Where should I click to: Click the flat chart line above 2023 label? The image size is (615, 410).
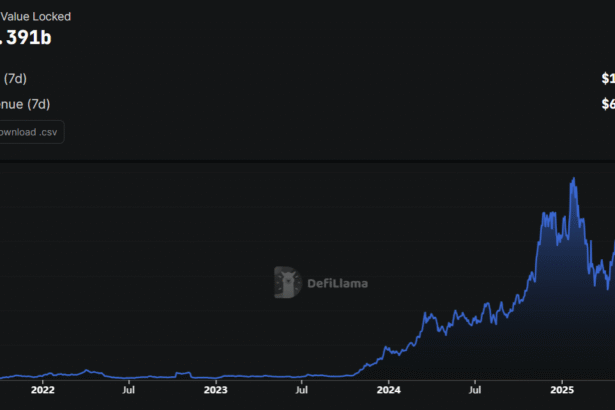pyautogui.click(x=216, y=376)
